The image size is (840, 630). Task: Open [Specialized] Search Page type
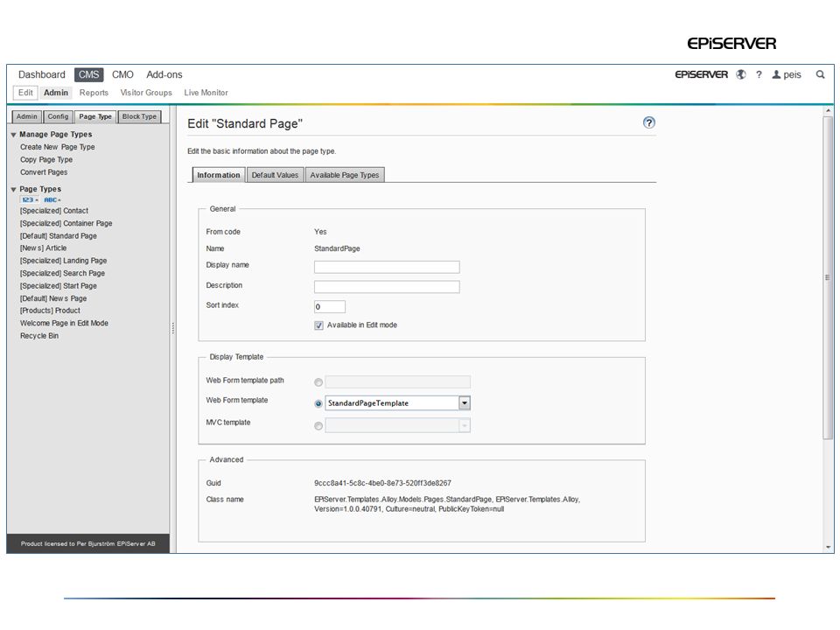pyautogui.click(x=62, y=273)
